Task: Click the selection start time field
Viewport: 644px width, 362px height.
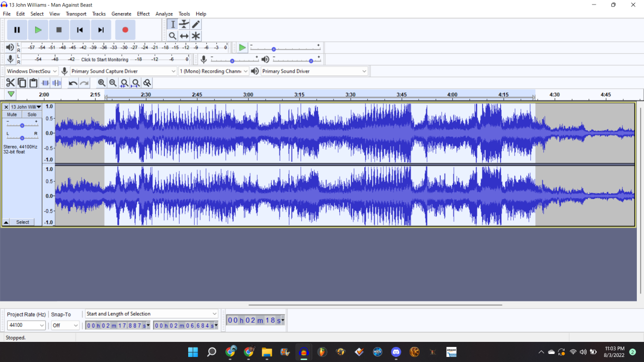Action: 117,325
